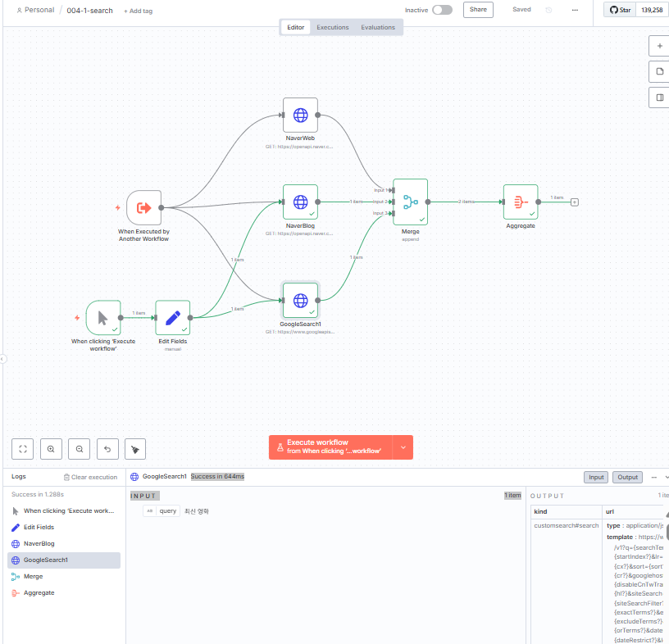Select Edit Fields log entry
Image resolution: width=669 pixels, height=644 pixels.
click(x=64, y=528)
